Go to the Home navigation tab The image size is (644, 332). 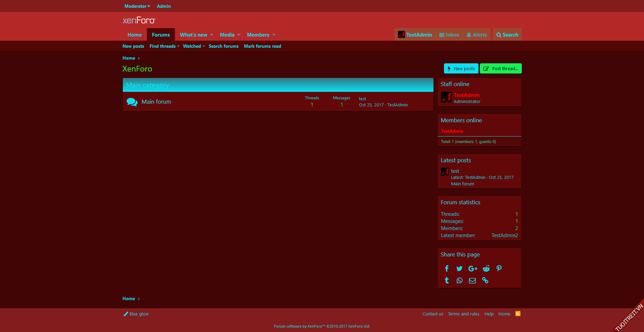coord(134,35)
